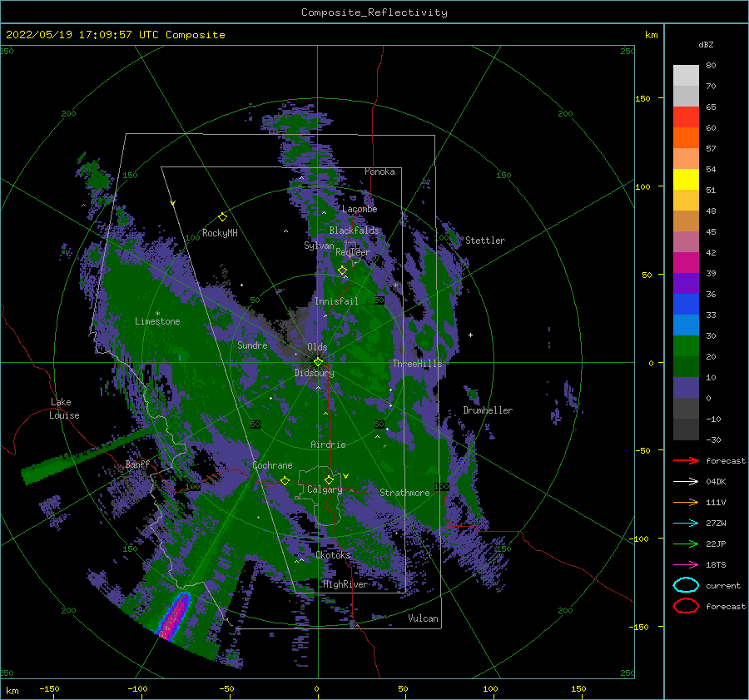This screenshot has width=749, height=700.
Task: Select the Lake Louise label
Action: click(63, 409)
